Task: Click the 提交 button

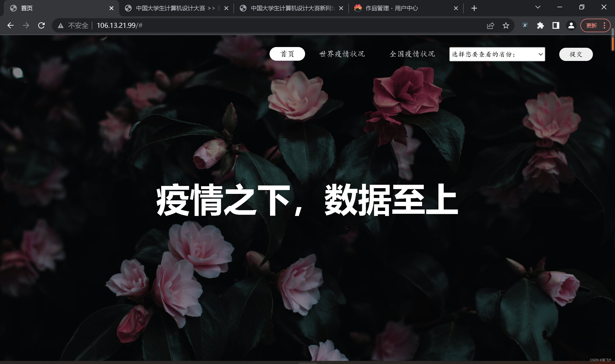Action: pos(576,54)
